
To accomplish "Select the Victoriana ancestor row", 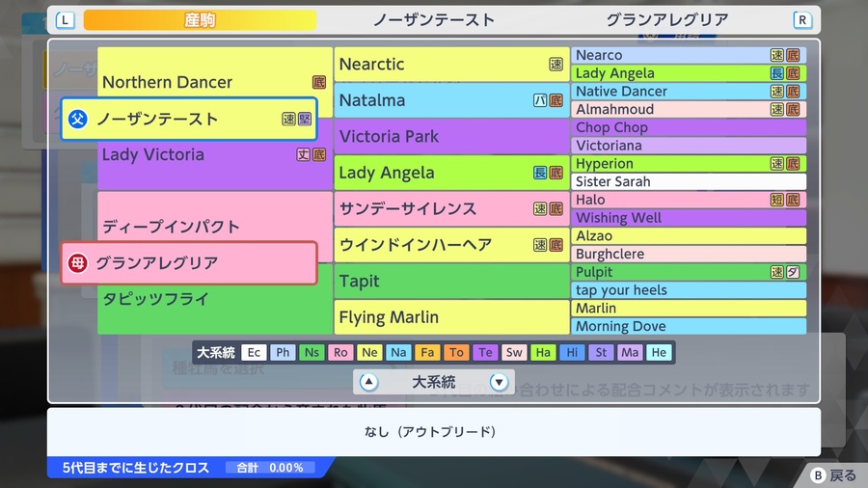I will 689,146.
